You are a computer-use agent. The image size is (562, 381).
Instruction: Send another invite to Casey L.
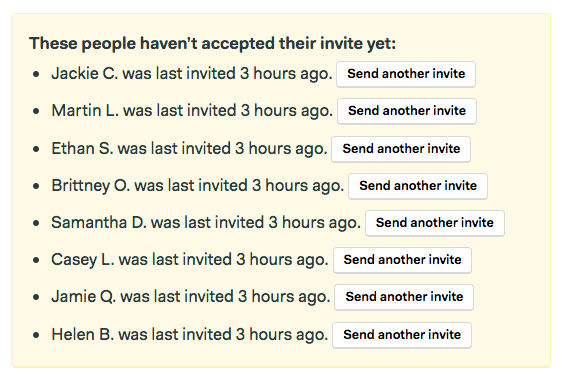tap(403, 260)
